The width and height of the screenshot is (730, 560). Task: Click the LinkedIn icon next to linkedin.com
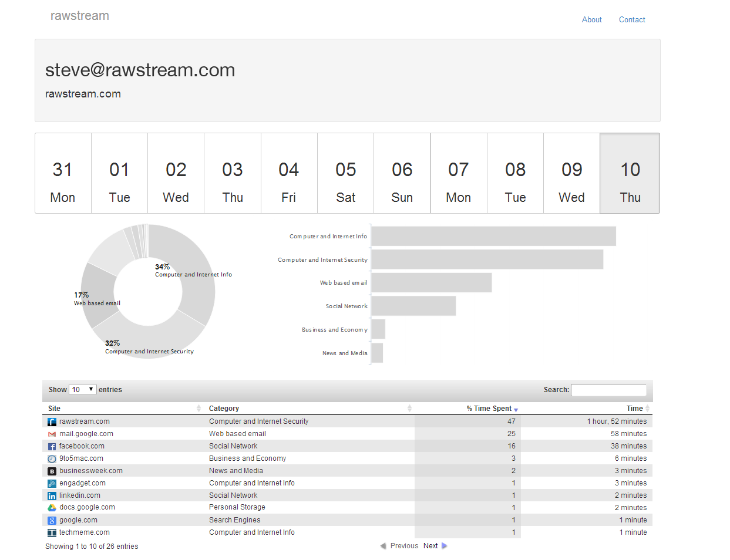tap(52, 495)
